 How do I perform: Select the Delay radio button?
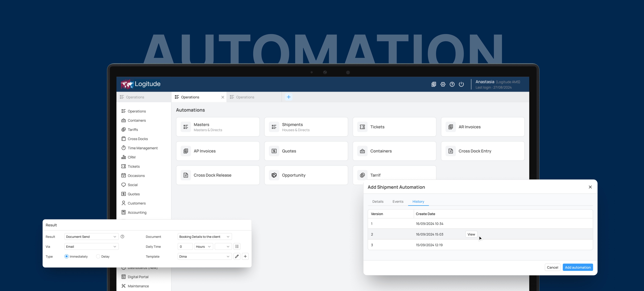[98, 256]
